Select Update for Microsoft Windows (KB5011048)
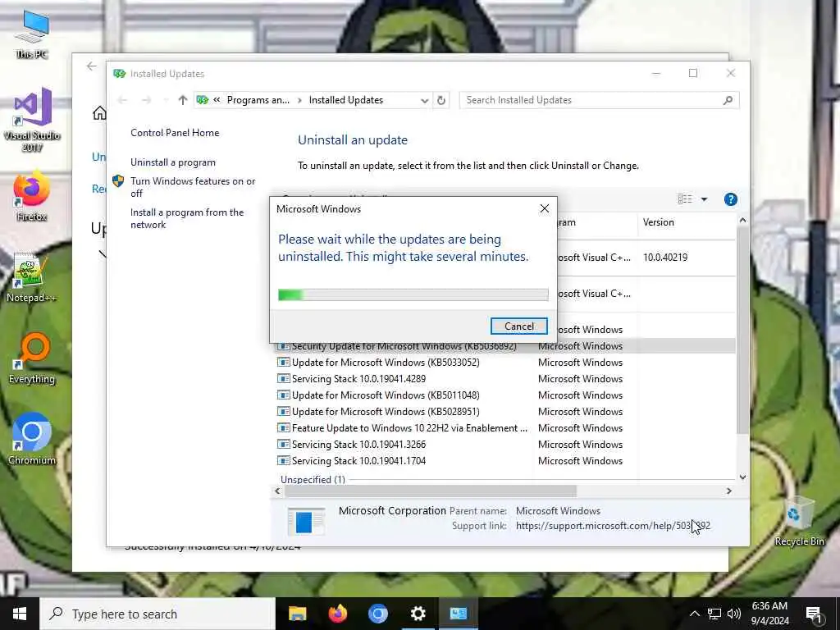This screenshot has height=630, width=840. [x=505, y=395]
